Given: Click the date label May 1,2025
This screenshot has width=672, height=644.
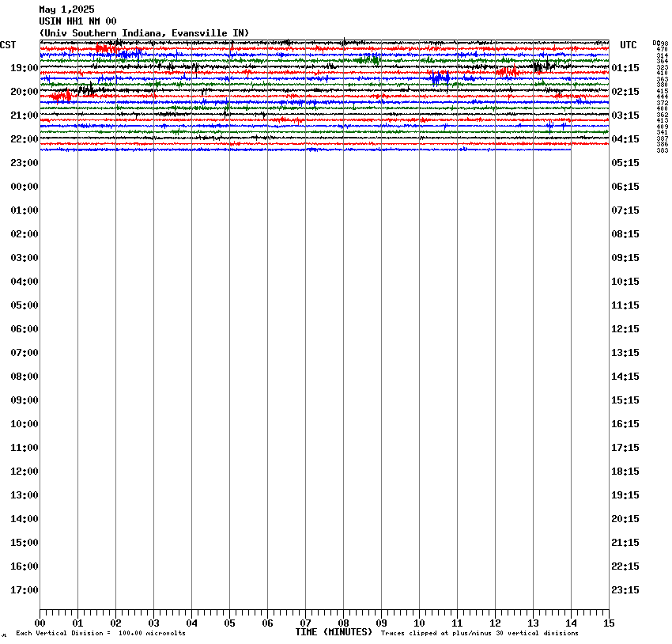Looking at the screenshot, I should (66, 9).
